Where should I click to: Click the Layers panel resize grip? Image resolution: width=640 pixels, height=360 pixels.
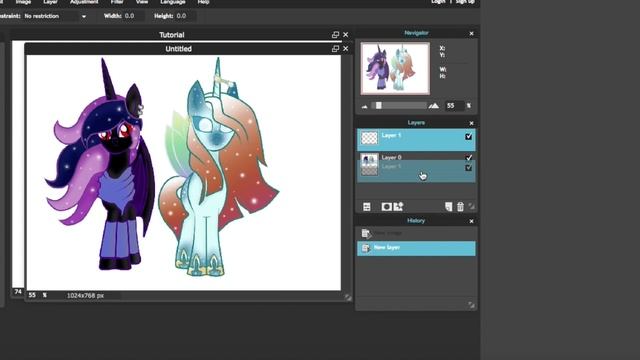[x=471, y=207]
